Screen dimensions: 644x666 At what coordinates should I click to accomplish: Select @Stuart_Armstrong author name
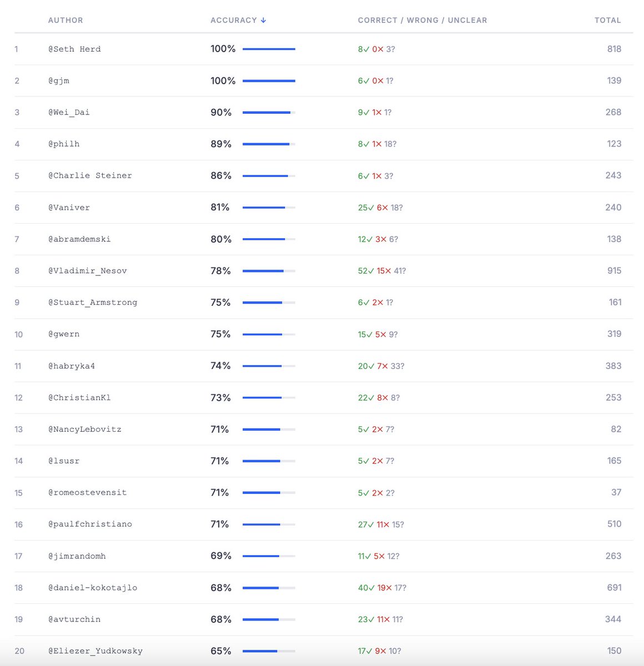pyautogui.click(x=93, y=302)
